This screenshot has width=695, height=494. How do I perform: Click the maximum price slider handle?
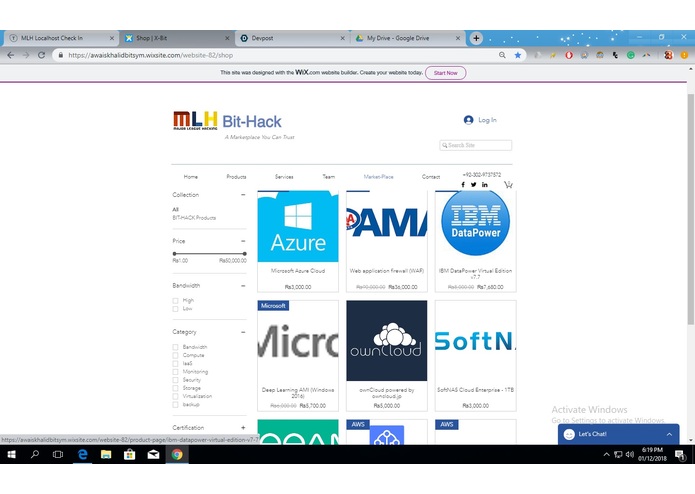coord(245,254)
